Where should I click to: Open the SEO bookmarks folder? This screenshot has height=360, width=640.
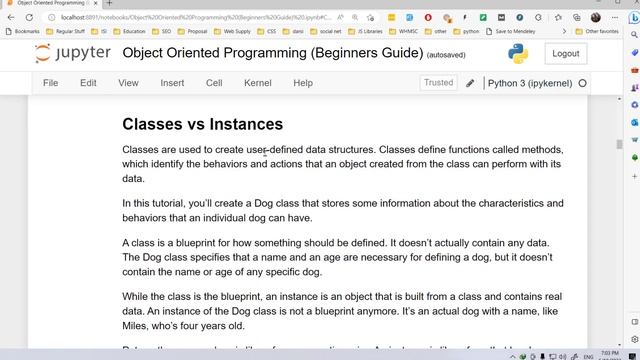pyautogui.click(x=161, y=31)
